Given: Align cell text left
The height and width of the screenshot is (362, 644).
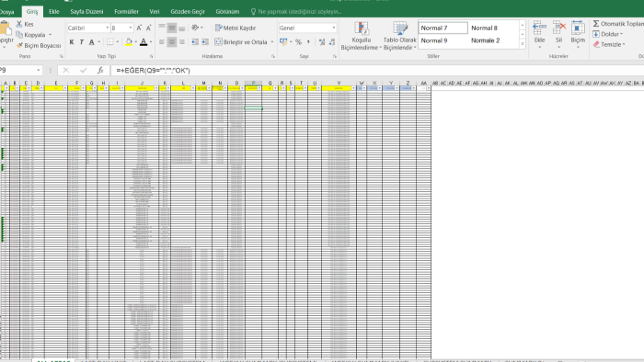Looking at the screenshot, I should (x=162, y=42).
